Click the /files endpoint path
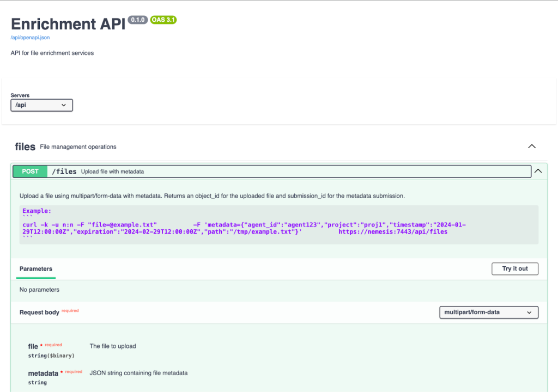Viewport: 558px width, 392px height. tap(64, 171)
